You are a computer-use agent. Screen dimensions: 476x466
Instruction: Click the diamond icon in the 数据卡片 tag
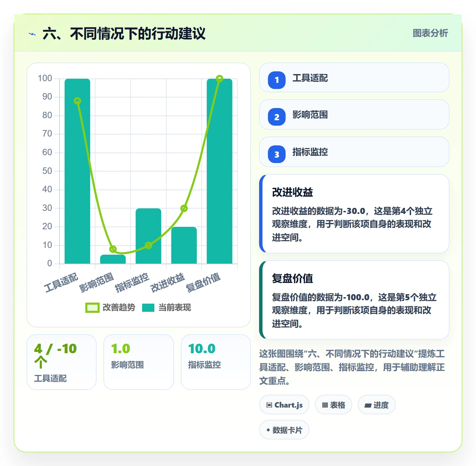pyautogui.click(x=268, y=430)
